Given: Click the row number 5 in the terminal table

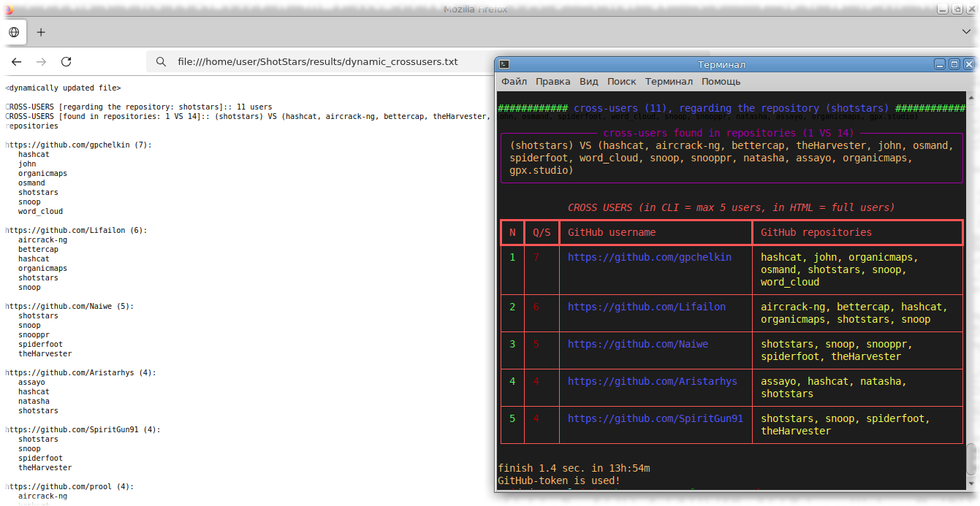Looking at the screenshot, I should pyautogui.click(x=512, y=419).
